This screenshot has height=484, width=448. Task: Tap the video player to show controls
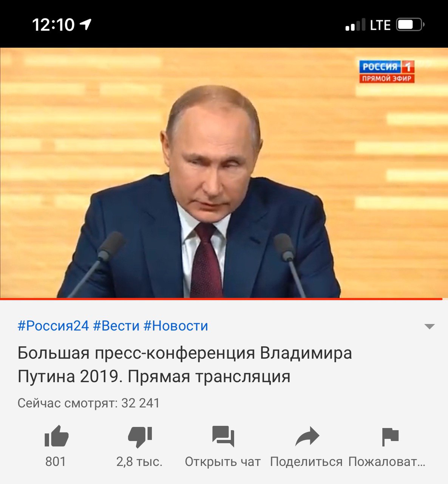(224, 173)
